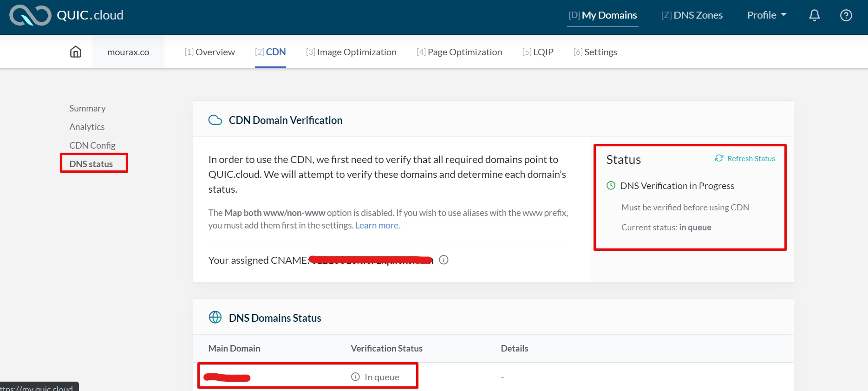Click the Must be verified before using CDN text
The width and height of the screenshot is (868, 391).
pos(685,207)
